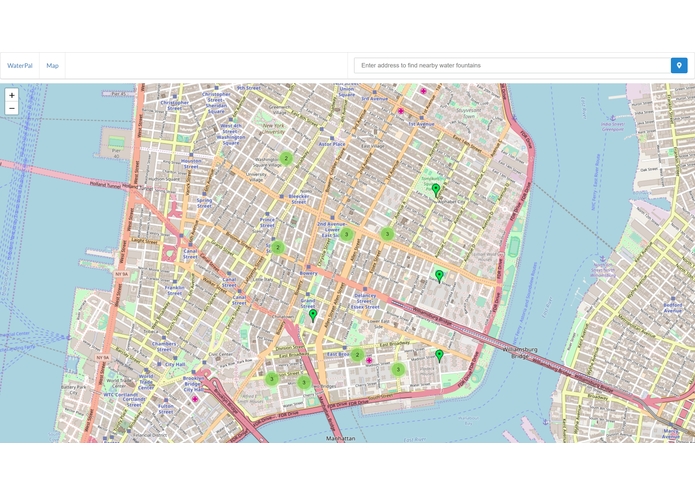Click the Chambers Street station label
The image size is (695, 494).
(164, 346)
